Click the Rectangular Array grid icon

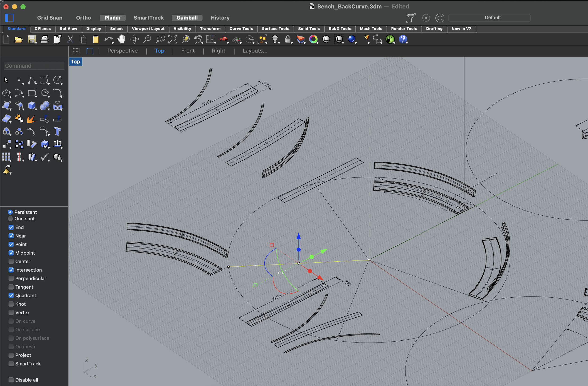[6, 157]
